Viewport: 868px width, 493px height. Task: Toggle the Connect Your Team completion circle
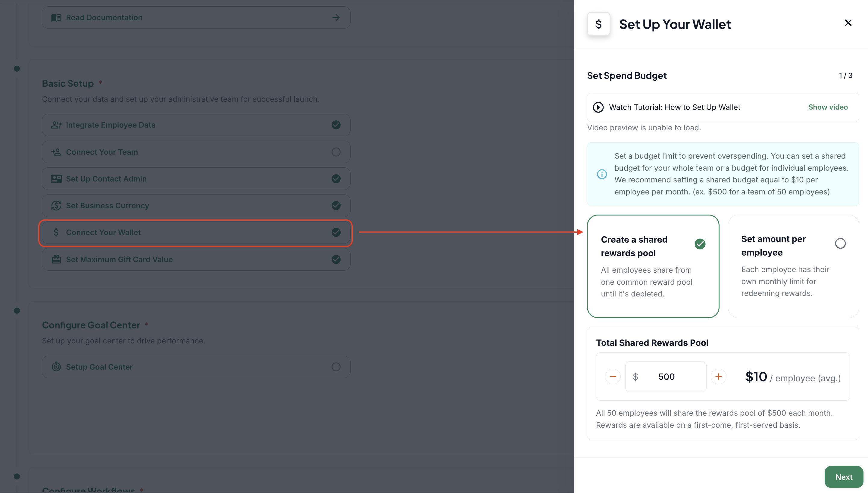tap(336, 152)
